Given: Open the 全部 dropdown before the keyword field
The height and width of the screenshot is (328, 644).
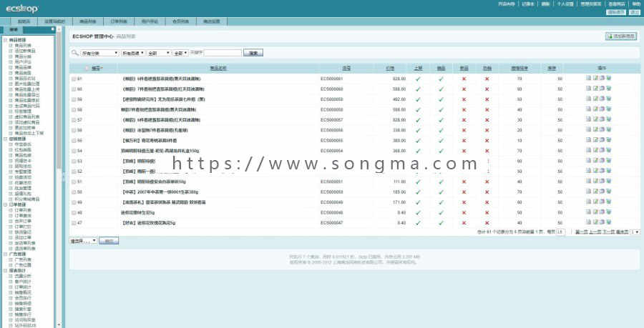Looking at the screenshot, I should 181,54.
